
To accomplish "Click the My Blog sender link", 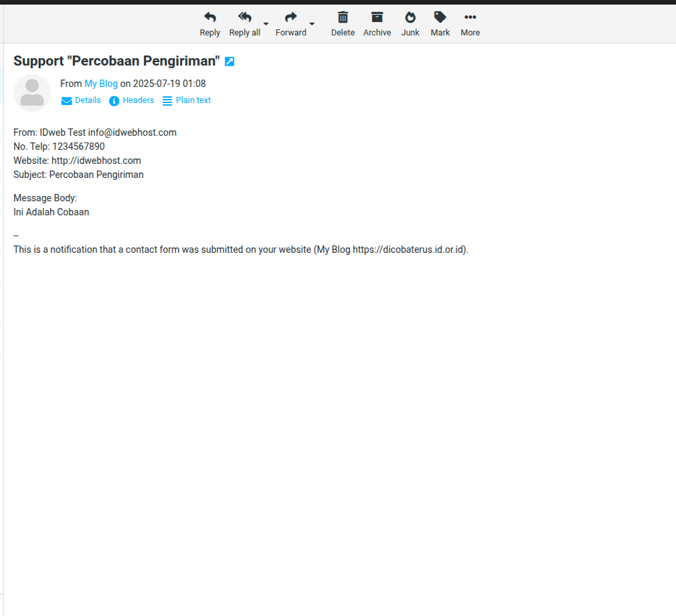I will 101,84.
